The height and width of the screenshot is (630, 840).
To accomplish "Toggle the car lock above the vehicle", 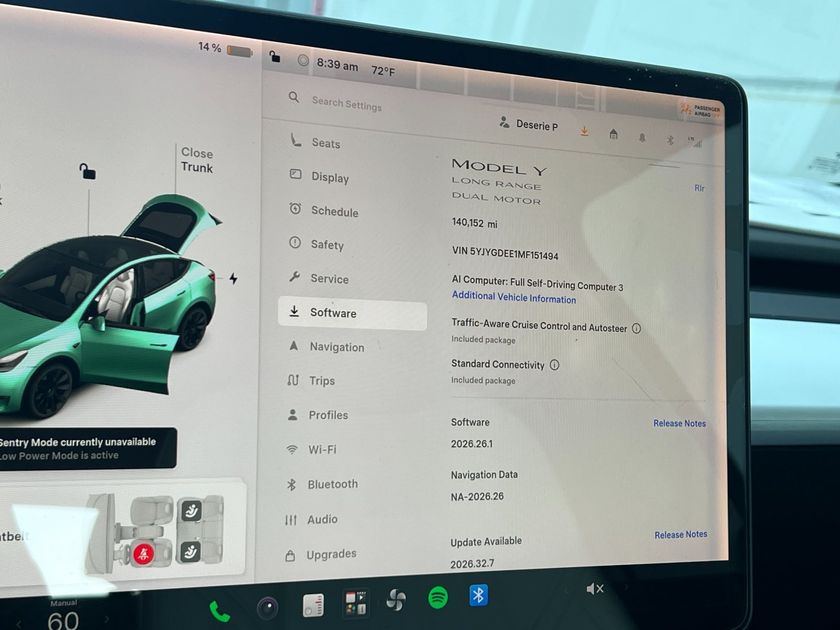I will point(87,171).
